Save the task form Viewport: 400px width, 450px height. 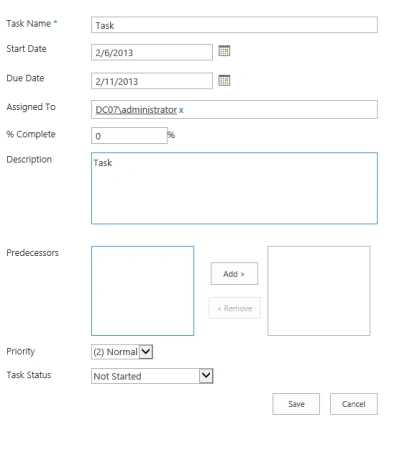click(296, 404)
